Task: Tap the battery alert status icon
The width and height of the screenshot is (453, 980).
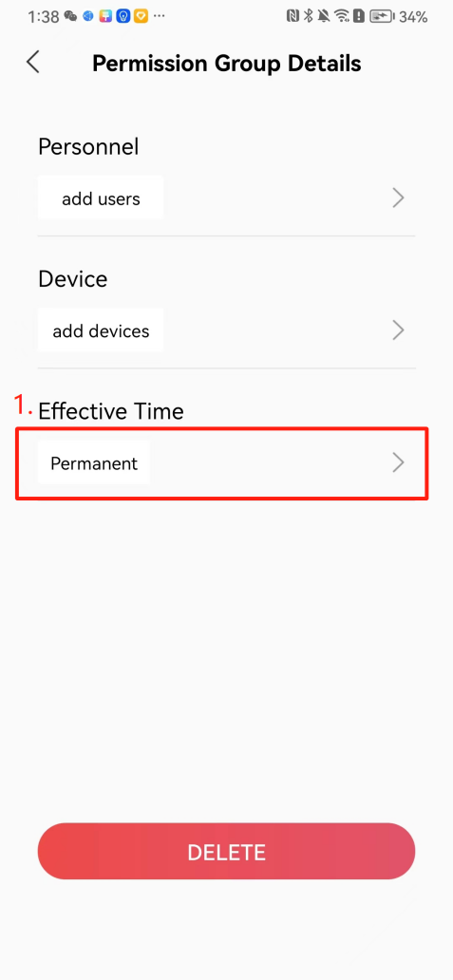Action: (359, 17)
